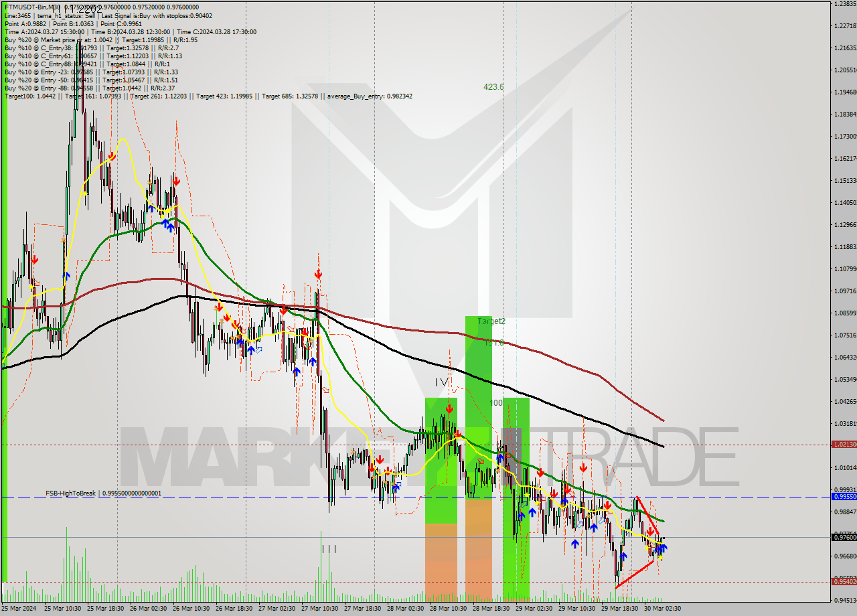Click the 1.10799 price axis label
Image resolution: width=857 pixels, height=616 pixels.
pos(845,268)
